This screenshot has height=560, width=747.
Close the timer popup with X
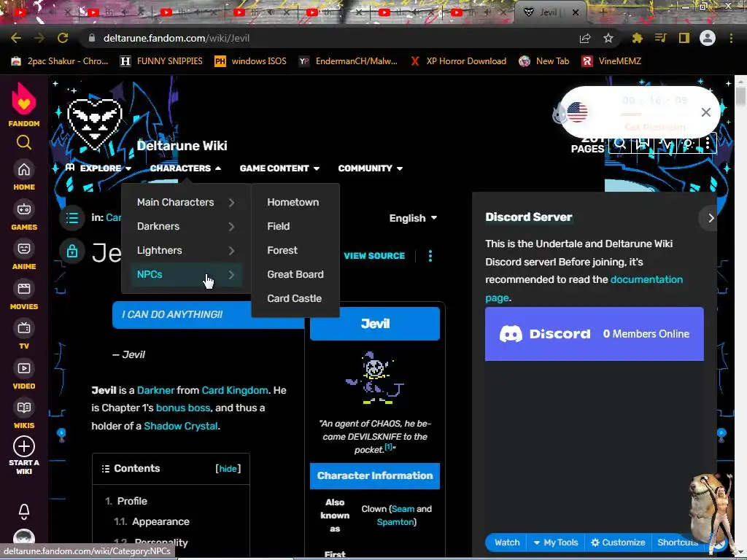(705, 112)
